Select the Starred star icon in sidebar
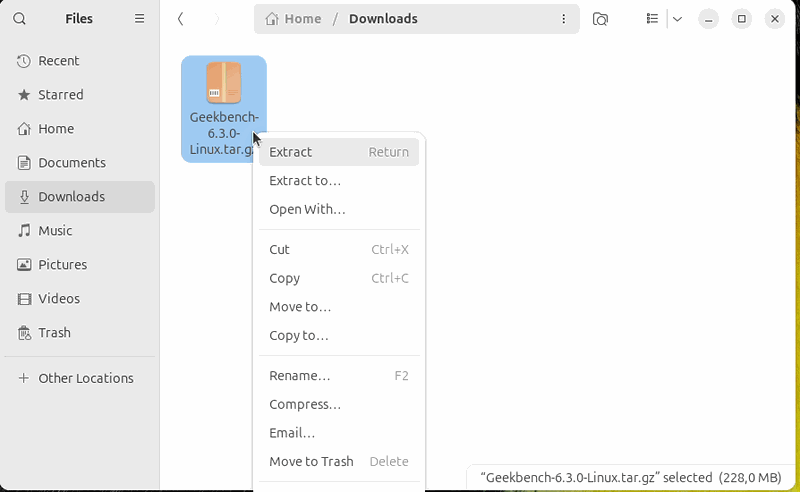The width and height of the screenshot is (800, 492). tap(24, 95)
